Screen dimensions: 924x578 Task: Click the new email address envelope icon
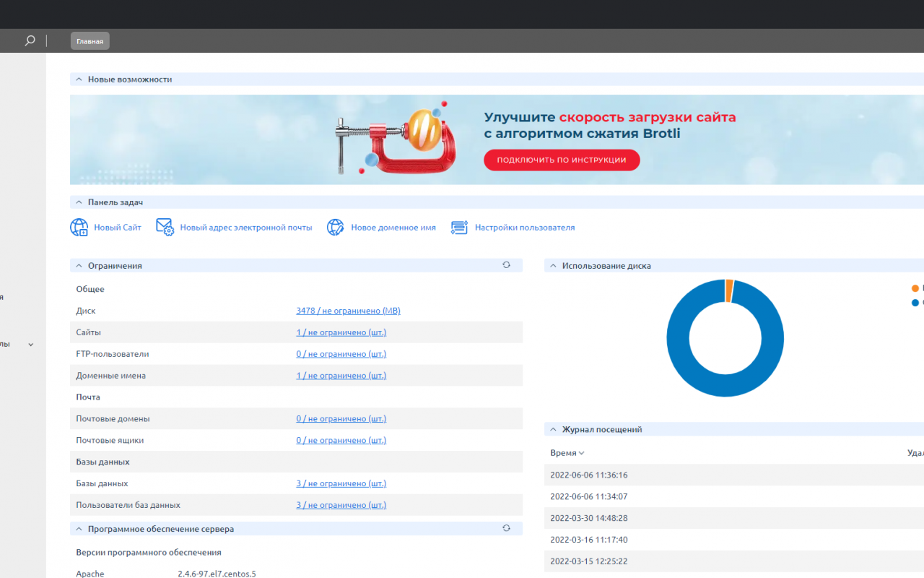click(x=165, y=228)
